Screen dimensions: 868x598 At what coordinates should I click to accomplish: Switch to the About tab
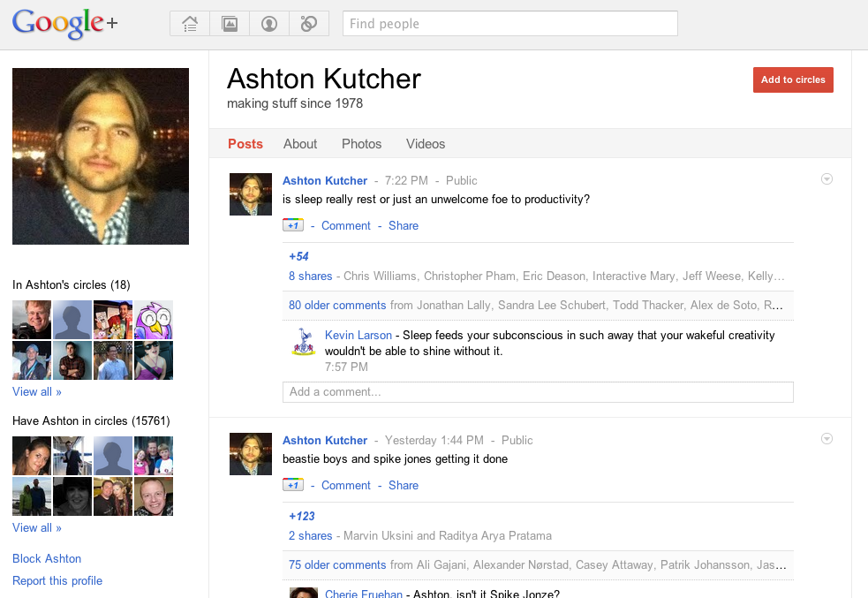[300, 144]
